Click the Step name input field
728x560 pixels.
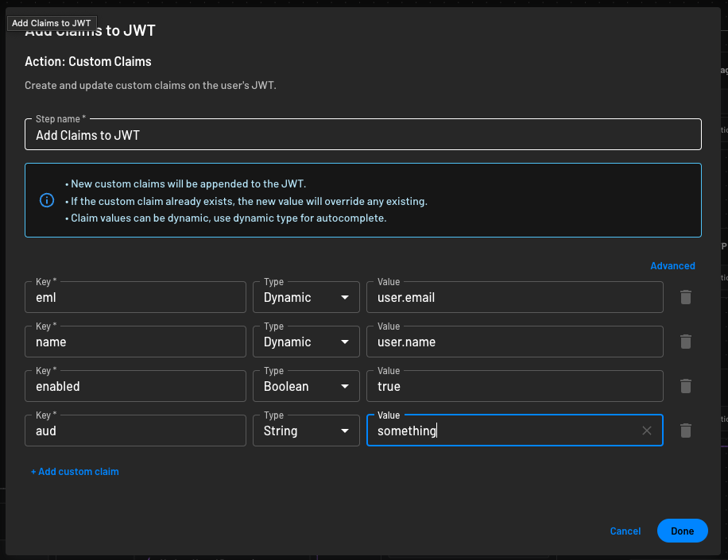tap(362, 134)
